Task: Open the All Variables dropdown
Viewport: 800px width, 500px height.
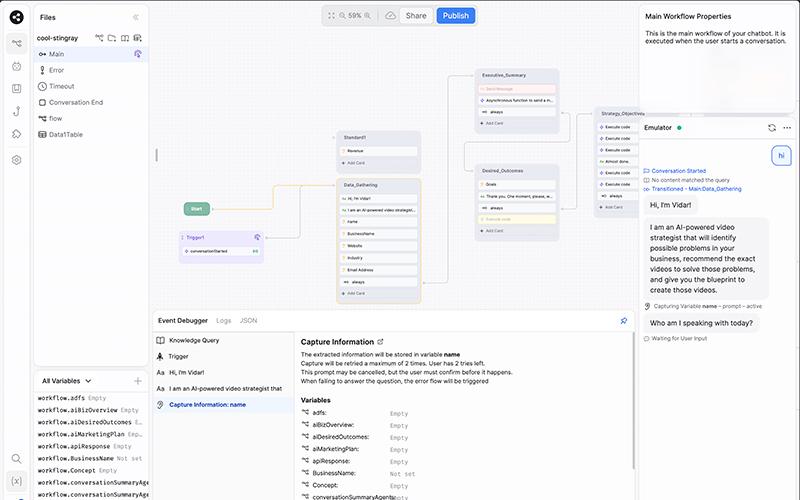Action: click(67, 381)
